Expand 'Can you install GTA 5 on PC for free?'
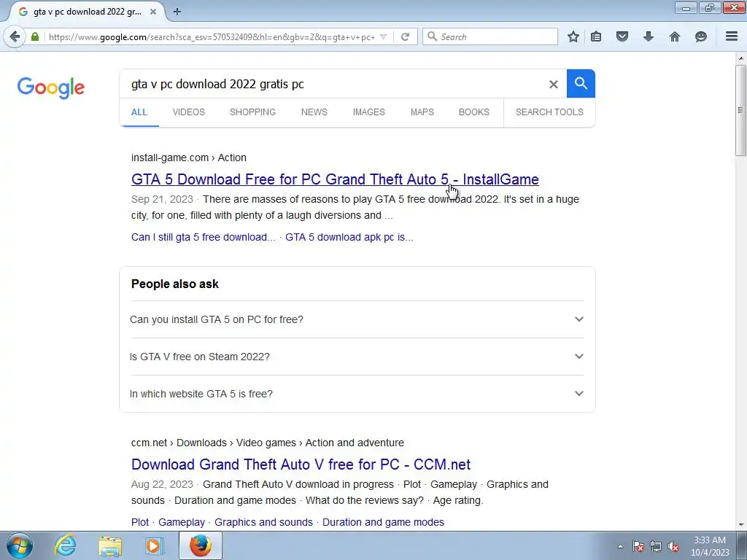747x560 pixels. pyautogui.click(x=357, y=319)
